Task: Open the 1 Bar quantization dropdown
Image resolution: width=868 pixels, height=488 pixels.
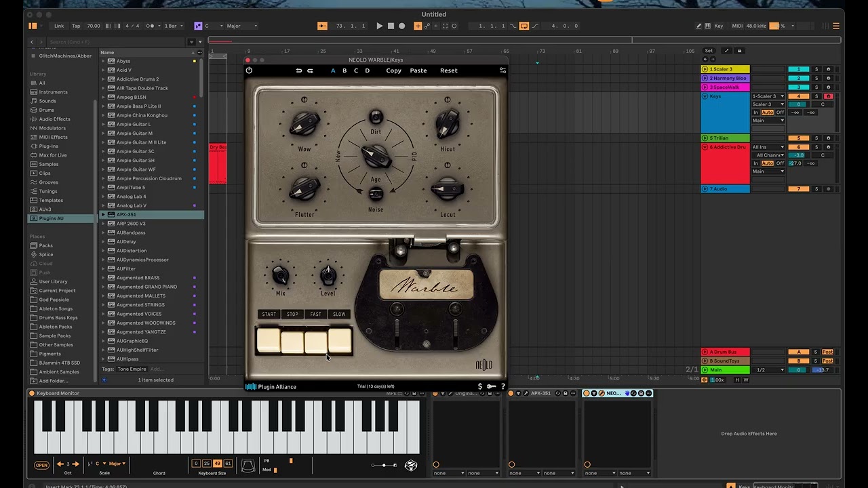Action: (x=173, y=26)
